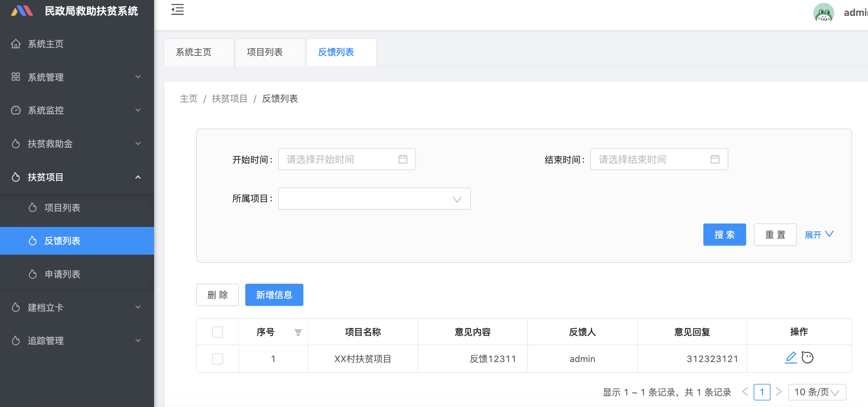
Task: Click the 项目列表 flame icon in submenu
Action: [32, 207]
